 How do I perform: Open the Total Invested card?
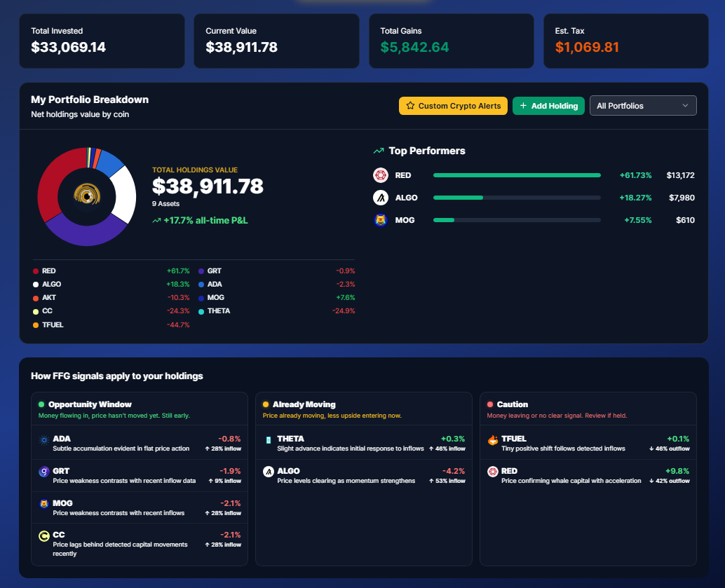click(x=102, y=41)
